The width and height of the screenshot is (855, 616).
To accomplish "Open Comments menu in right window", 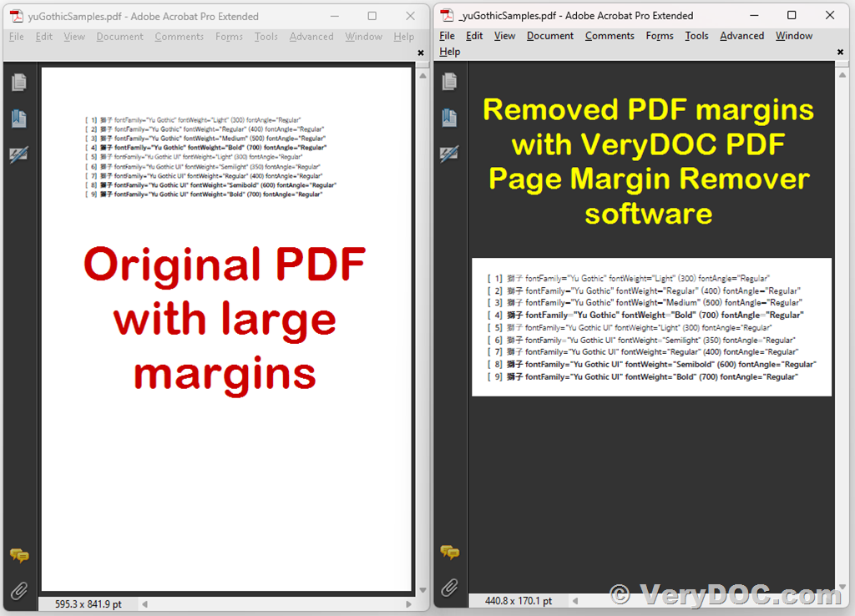I will 610,35.
